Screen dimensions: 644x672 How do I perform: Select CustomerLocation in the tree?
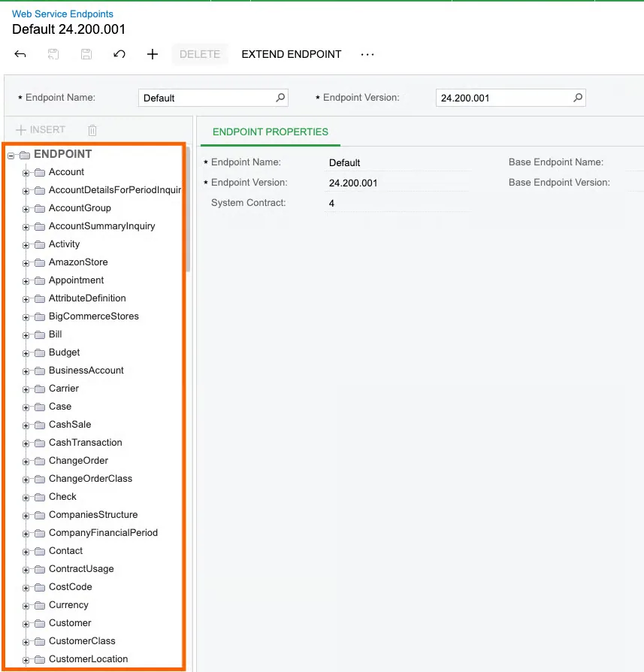point(88,658)
